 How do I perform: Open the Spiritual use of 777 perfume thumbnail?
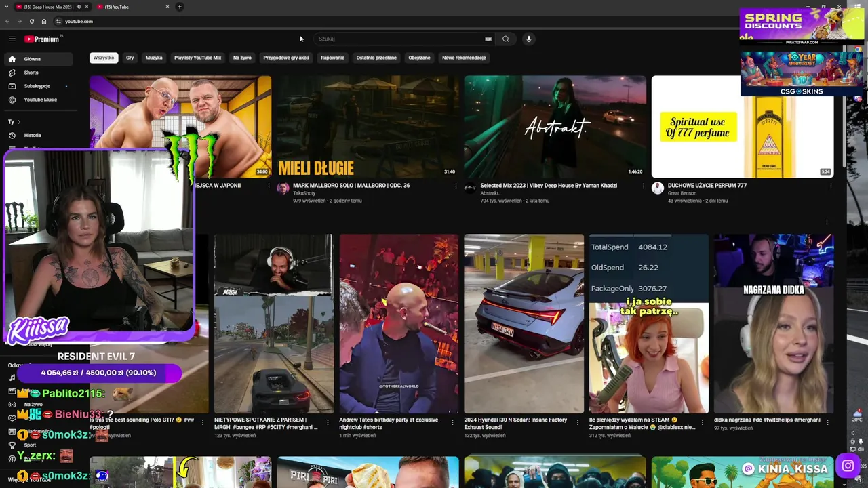(743, 127)
